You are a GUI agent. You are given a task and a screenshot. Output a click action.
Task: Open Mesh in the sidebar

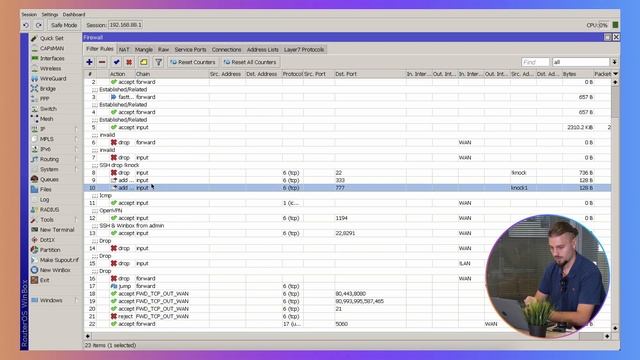[x=46, y=119]
